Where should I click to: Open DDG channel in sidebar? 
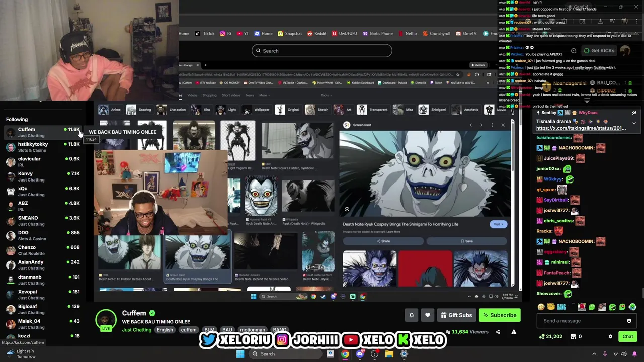point(43,235)
